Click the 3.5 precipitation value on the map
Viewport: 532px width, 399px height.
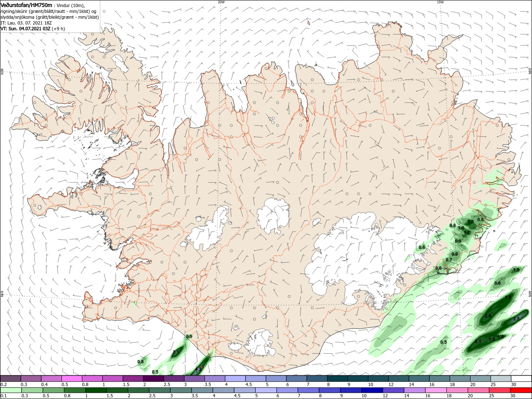[x=516, y=319]
